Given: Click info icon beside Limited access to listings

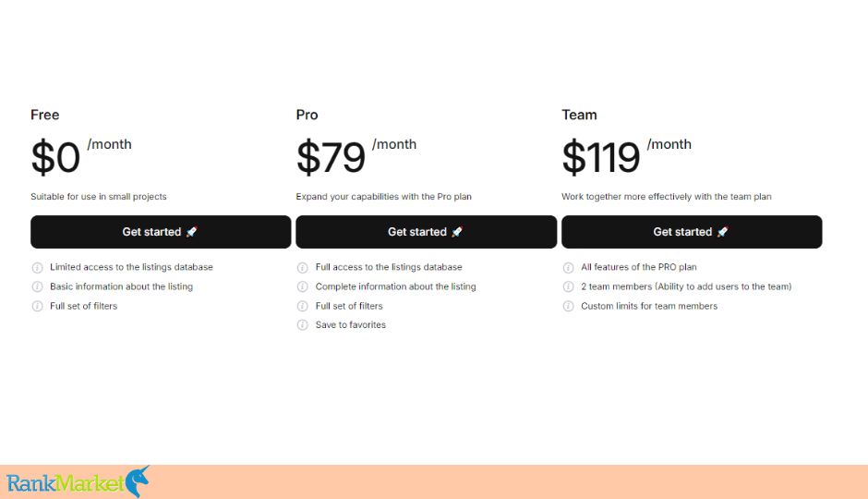Looking at the screenshot, I should (x=37, y=267).
